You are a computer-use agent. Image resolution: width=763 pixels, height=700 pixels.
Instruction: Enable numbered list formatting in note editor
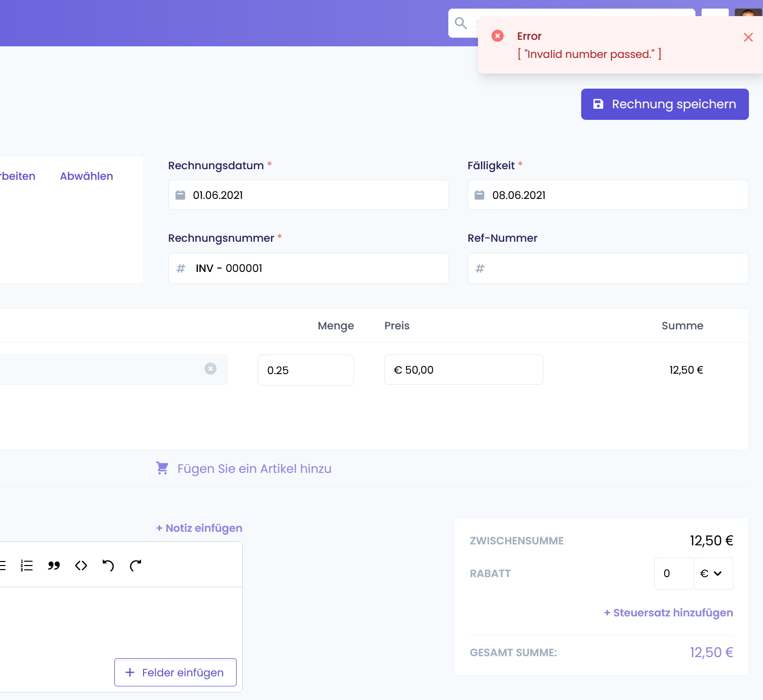[x=26, y=566]
